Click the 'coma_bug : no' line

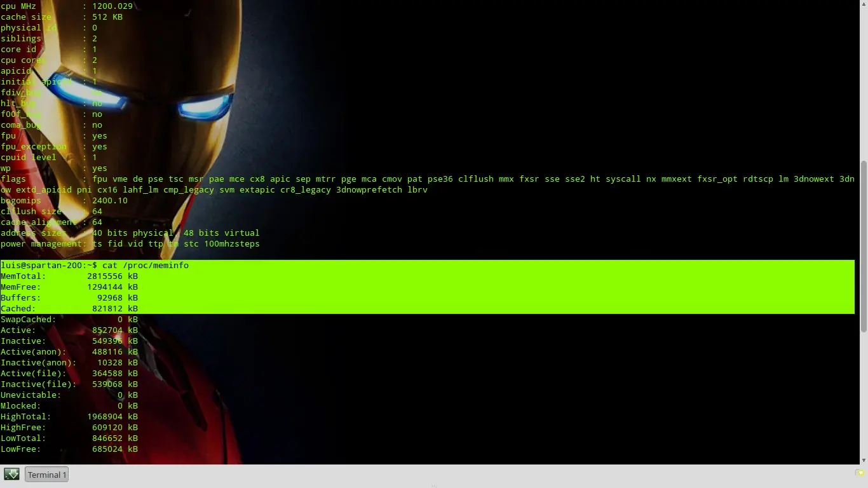(51, 125)
